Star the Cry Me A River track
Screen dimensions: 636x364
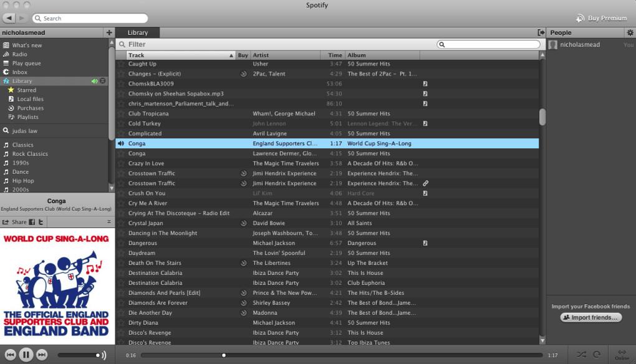point(121,203)
